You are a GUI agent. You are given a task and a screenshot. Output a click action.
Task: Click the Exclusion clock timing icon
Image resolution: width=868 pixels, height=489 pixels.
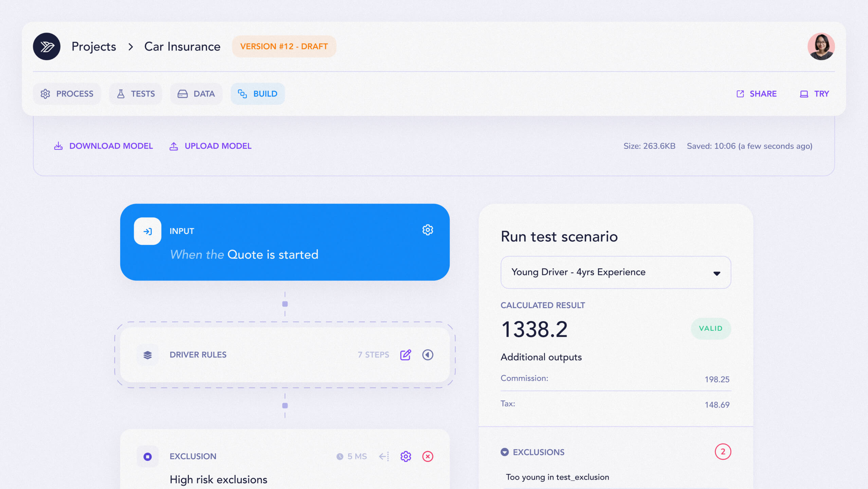click(340, 457)
